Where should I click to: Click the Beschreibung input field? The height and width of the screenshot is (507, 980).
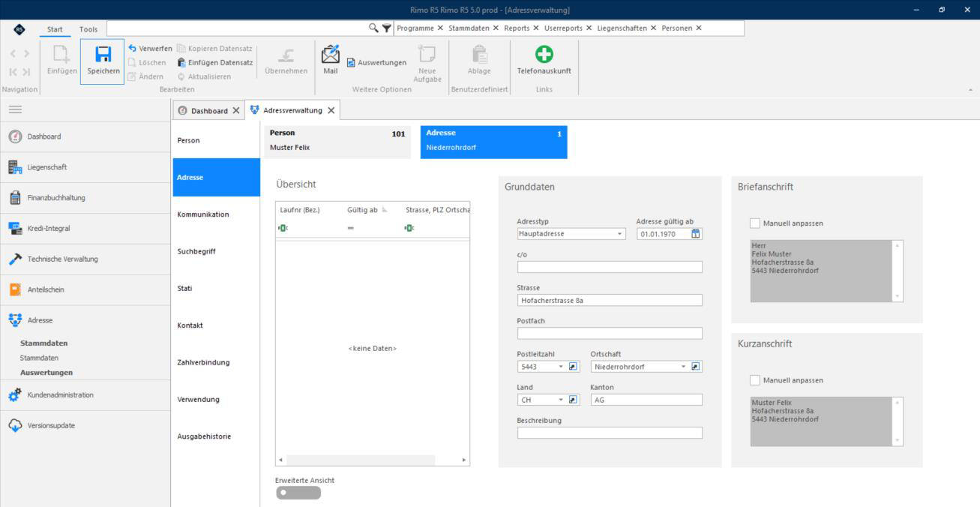[610, 433]
